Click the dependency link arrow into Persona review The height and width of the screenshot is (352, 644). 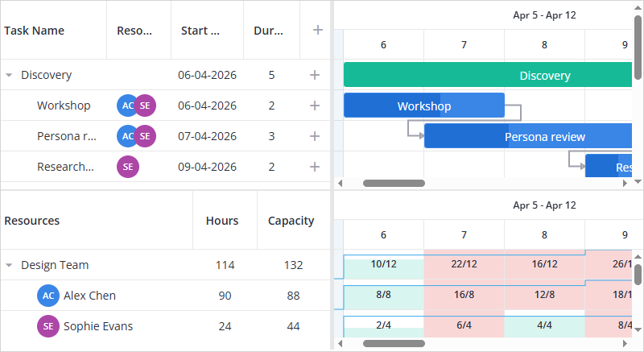(x=421, y=135)
